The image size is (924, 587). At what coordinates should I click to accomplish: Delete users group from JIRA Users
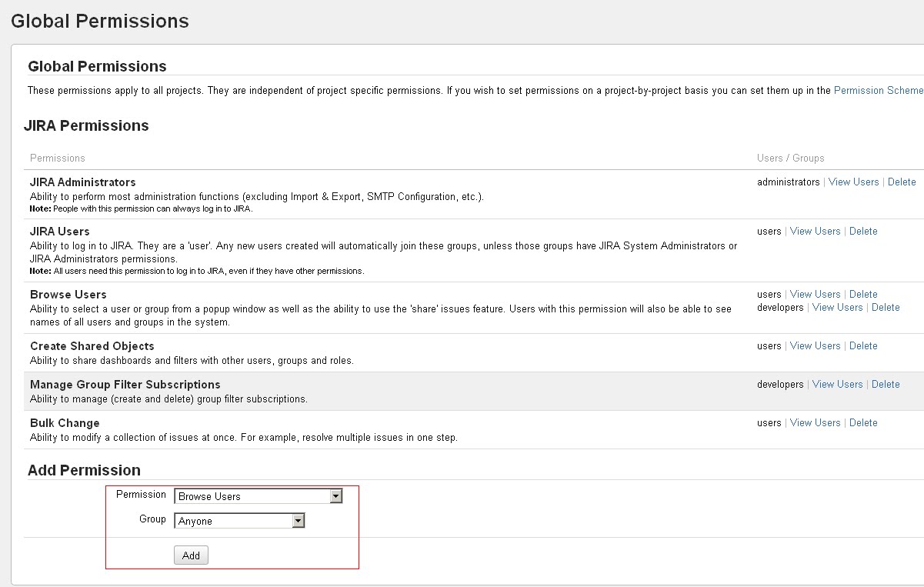(x=863, y=232)
